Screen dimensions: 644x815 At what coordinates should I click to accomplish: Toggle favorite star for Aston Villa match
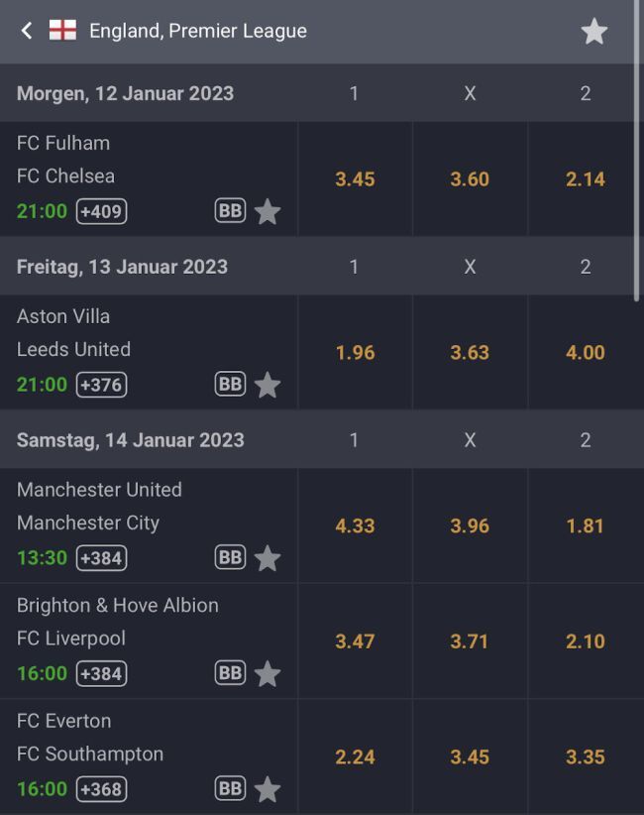point(268,385)
